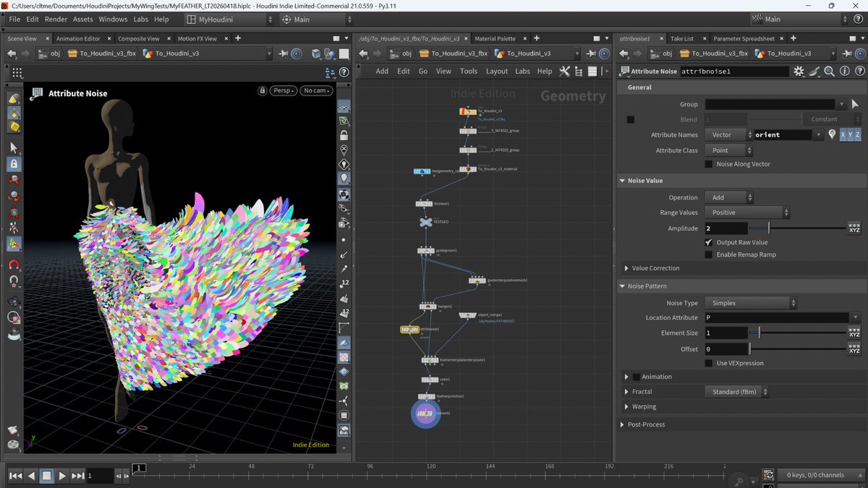Viewport: 868px width, 488px height.
Task: Click the viewport lock camera icon
Action: (263, 90)
